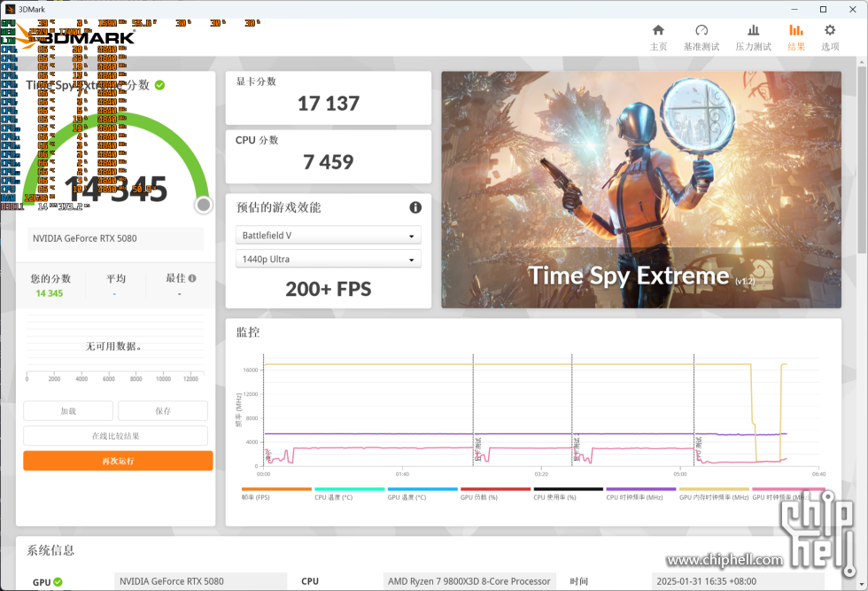Click the info icon beside estimated game performance

tap(415, 207)
